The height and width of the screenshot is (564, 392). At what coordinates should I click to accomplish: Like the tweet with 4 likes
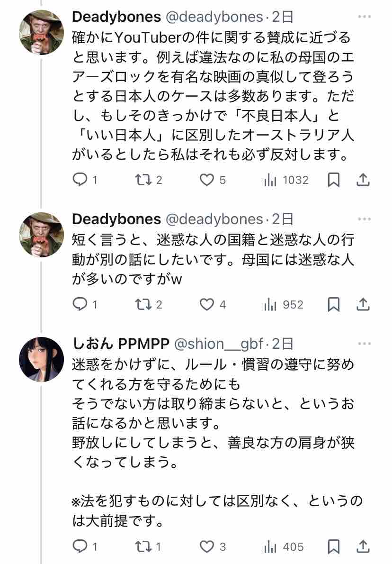coord(206,305)
